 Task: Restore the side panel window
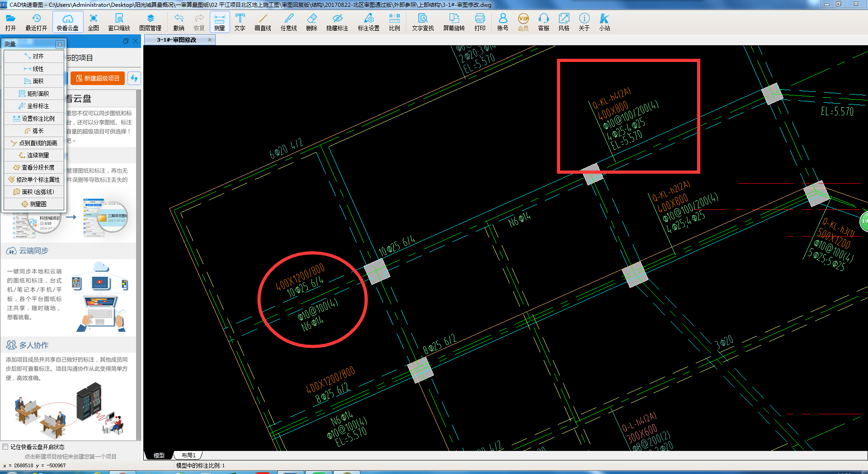[126, 41]
